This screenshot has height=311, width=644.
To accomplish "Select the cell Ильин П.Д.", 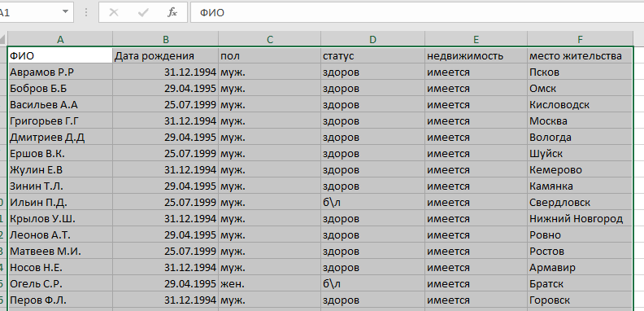I will [60, 203].
